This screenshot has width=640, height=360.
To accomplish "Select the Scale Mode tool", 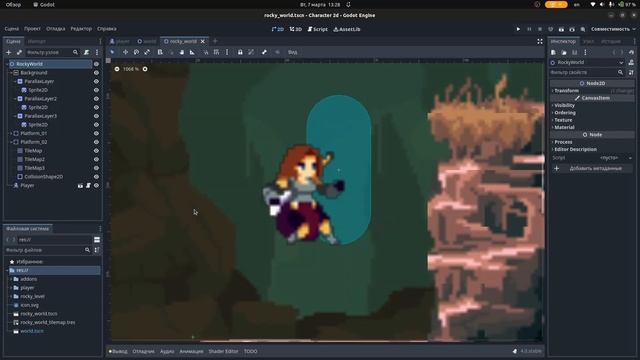I will tap(147, 52).
